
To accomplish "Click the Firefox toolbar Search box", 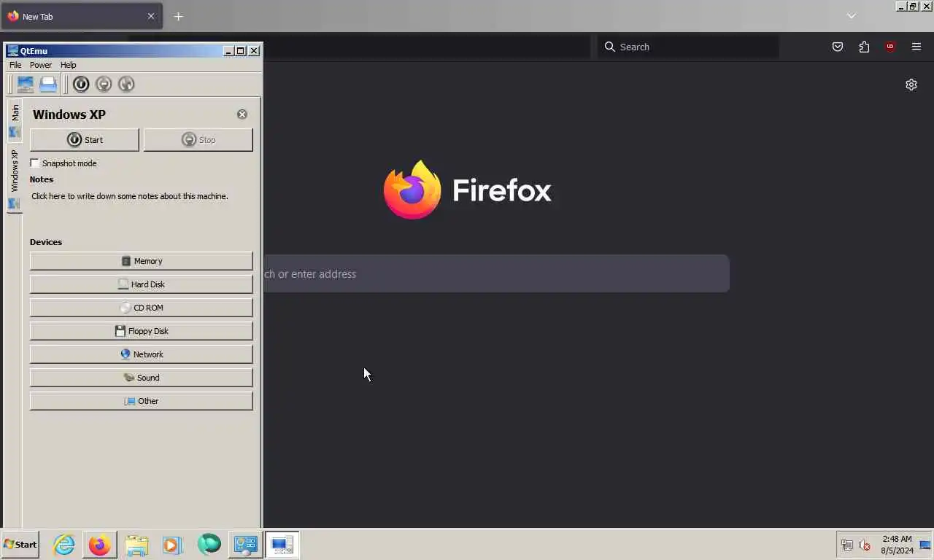I will coord(688,47).
